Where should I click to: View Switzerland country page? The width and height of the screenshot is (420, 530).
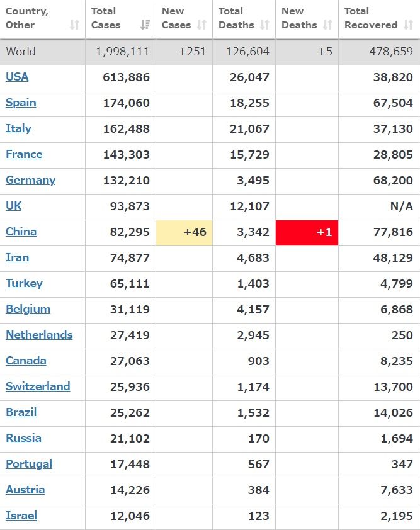click(x=38, y=386)
